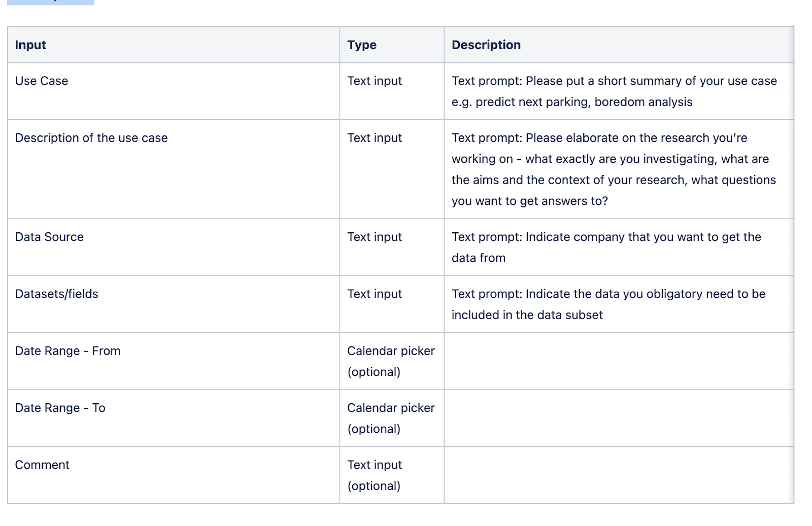
Task: Select the "Data Source" input cell
Action: (x=49, y=237)
